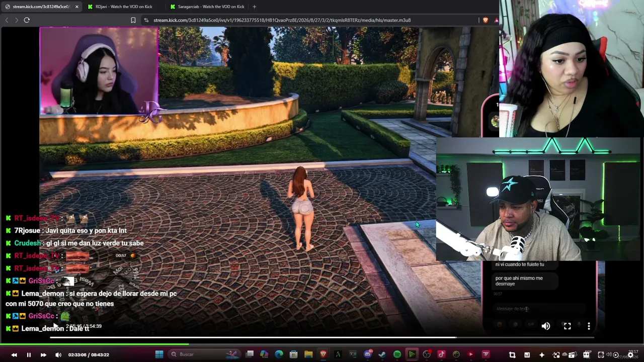Open Brave Shields from the address bar
Image resolution: width=644 pixels, height=362 pixels.
pyautogui.click(x=486, y=20)
